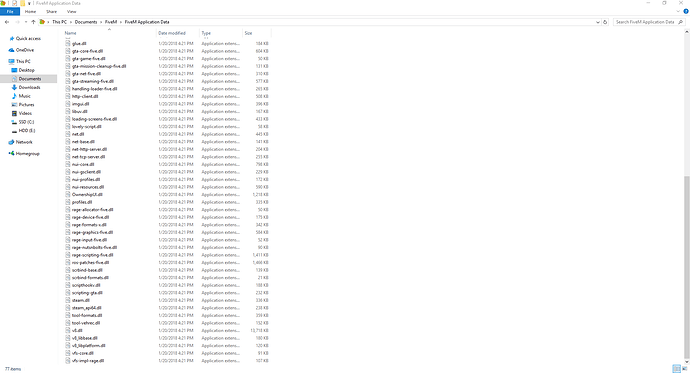Screen dimensions: 690x373
Task: Sort files by Size column header
Action: click(249, 33)
